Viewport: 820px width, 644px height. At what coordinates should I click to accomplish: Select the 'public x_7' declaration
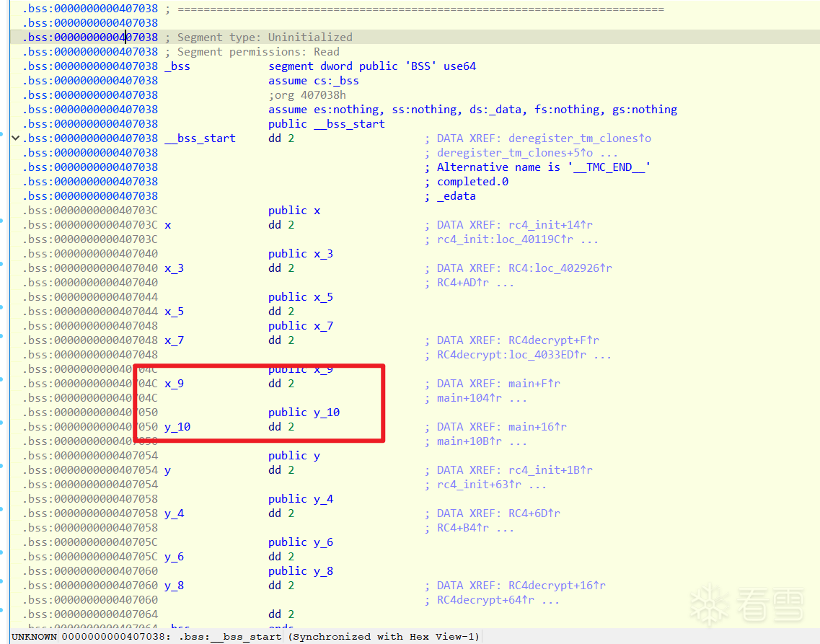(301, 326)
